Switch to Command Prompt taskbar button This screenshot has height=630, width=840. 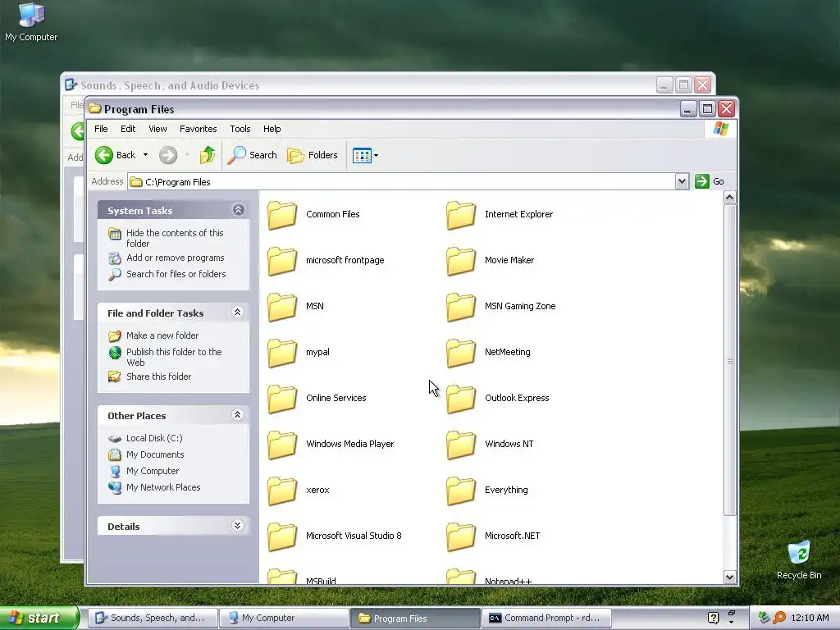click(546, 619)
